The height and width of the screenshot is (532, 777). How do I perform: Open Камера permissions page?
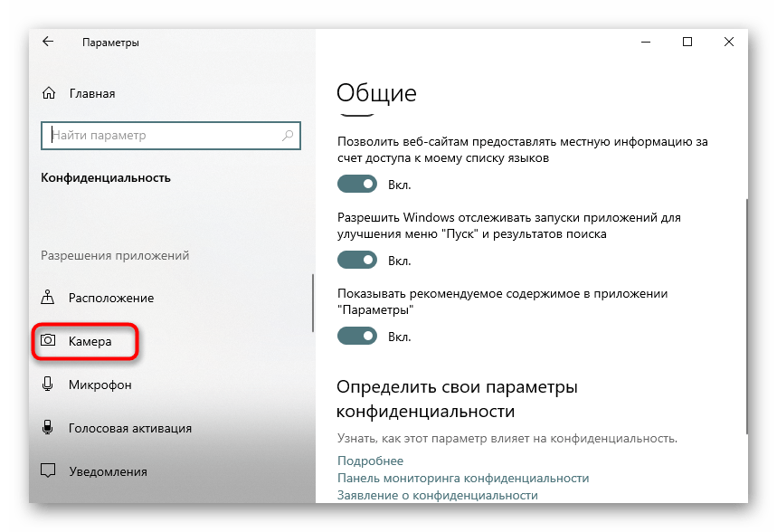90,341
